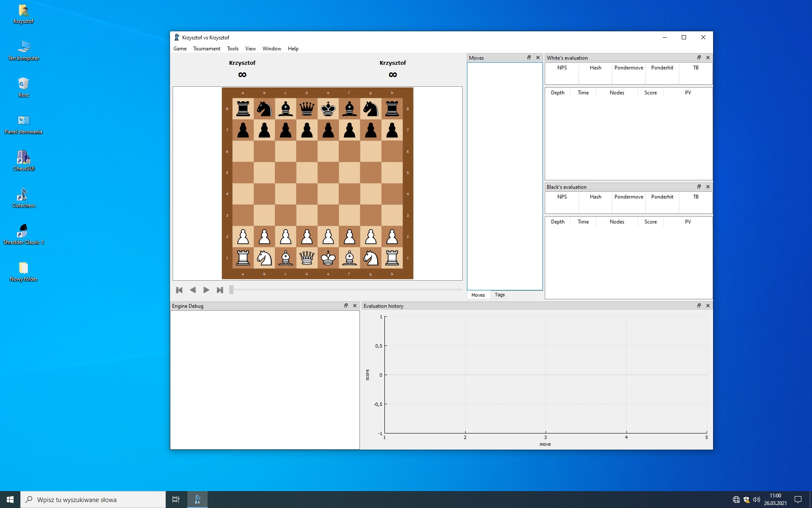
Task: Close the Moves panel
Action: coord(538,58)
